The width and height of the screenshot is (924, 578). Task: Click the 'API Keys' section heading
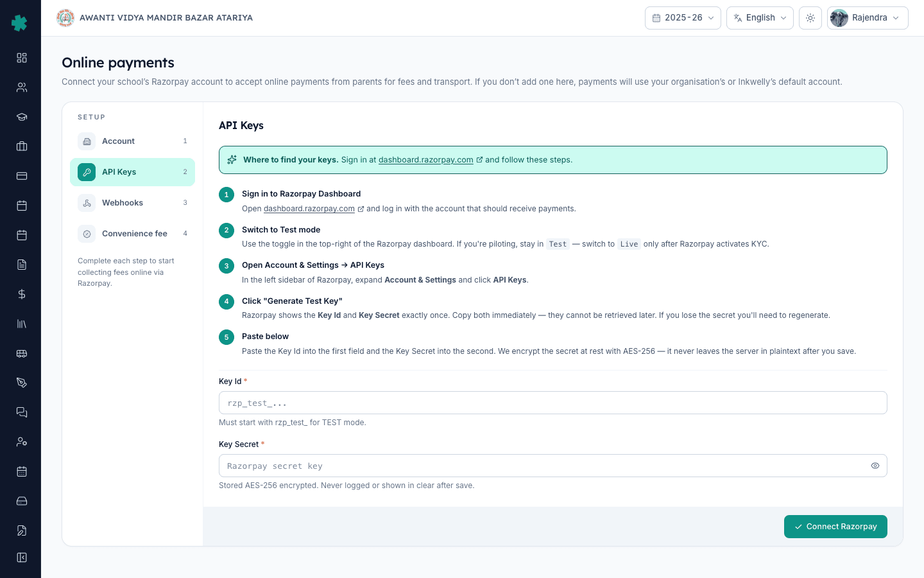coord(241,125)
